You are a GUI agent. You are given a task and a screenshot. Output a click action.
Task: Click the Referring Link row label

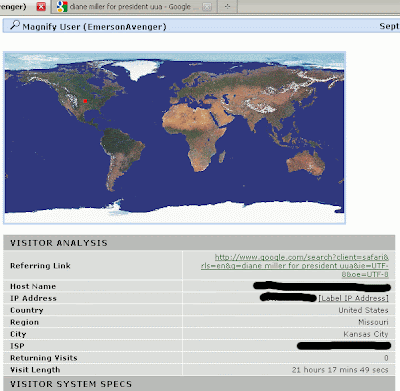(40, 266)
